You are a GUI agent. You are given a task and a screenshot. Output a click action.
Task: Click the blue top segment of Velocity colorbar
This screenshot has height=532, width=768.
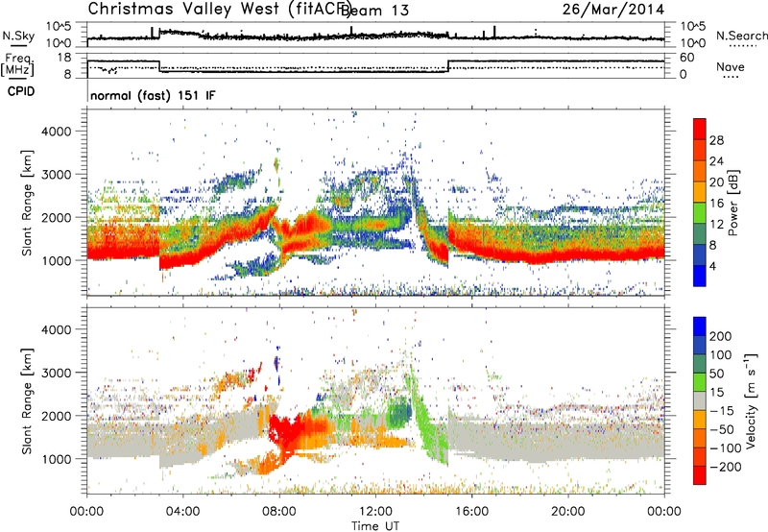coord(700,326)
